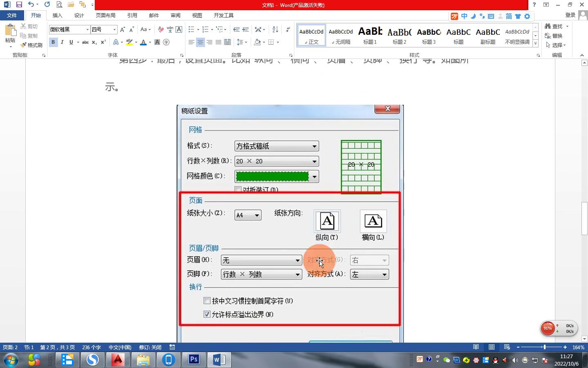Click the 替换 (Replace) button
Image resolution: width=588 pixels, height=368 pixels.
(x=554, y=36)
